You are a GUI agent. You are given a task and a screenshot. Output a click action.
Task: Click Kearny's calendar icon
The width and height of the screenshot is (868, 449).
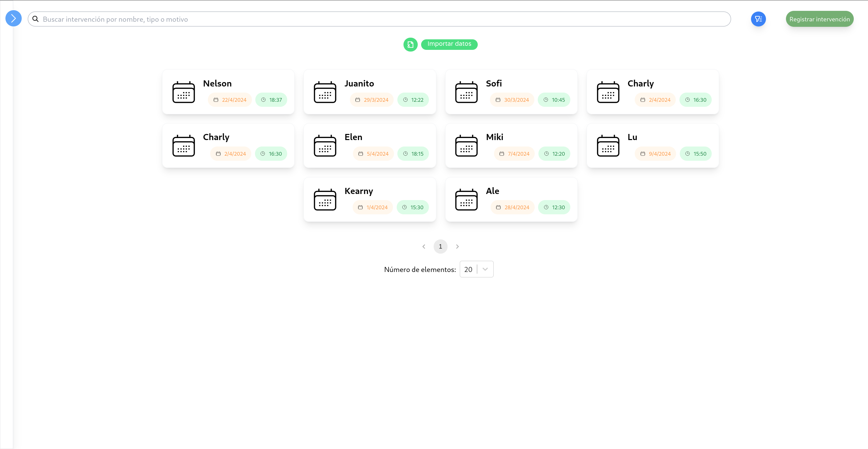point(325,200)
